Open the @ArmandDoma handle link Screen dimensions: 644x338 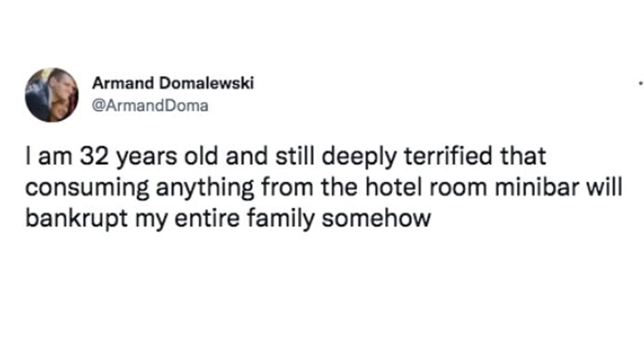[x=150, y=106]
